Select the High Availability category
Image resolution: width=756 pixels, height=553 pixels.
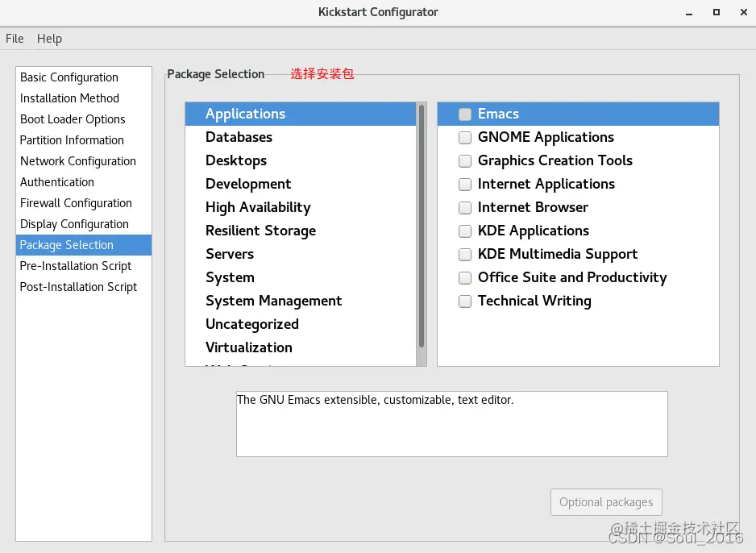301,207
